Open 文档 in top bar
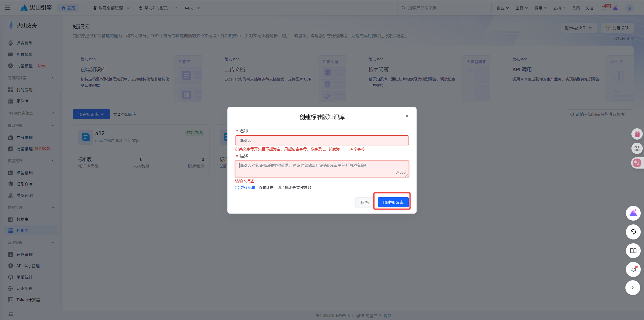Screen dimensions: 644x320 coord(589,8)
